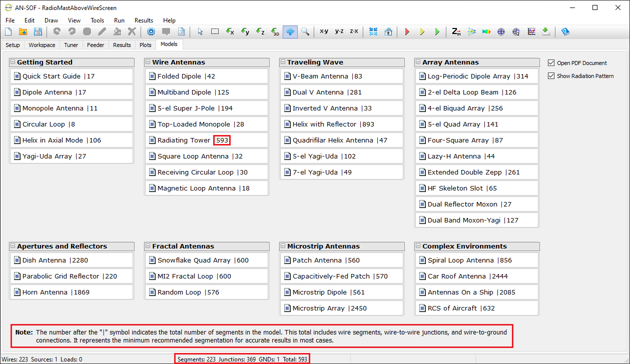
Task: Load the Dish Antenna model
Action: [x=72, y=260]
